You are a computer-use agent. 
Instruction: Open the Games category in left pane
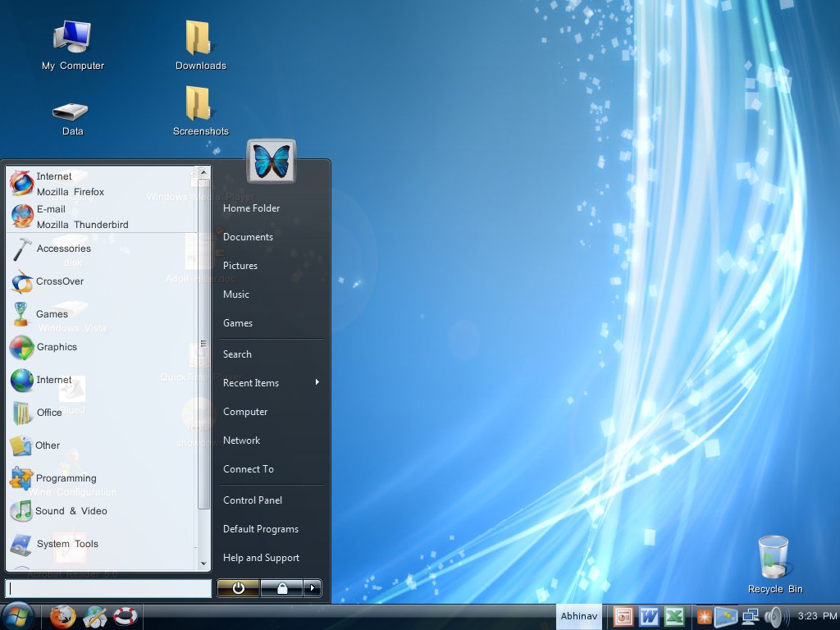tap(102, 314)
